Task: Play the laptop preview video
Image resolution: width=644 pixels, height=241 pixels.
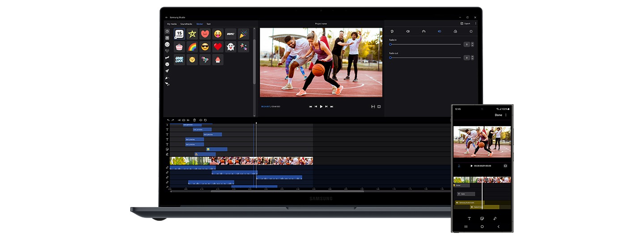Action: pos(321,106)
